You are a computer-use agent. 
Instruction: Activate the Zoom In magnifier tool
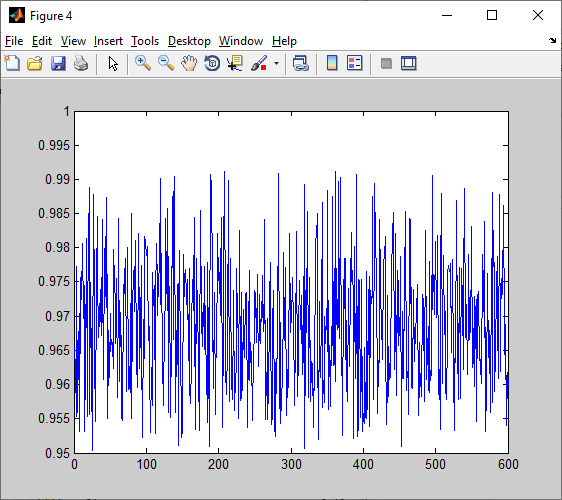point(143,63)
